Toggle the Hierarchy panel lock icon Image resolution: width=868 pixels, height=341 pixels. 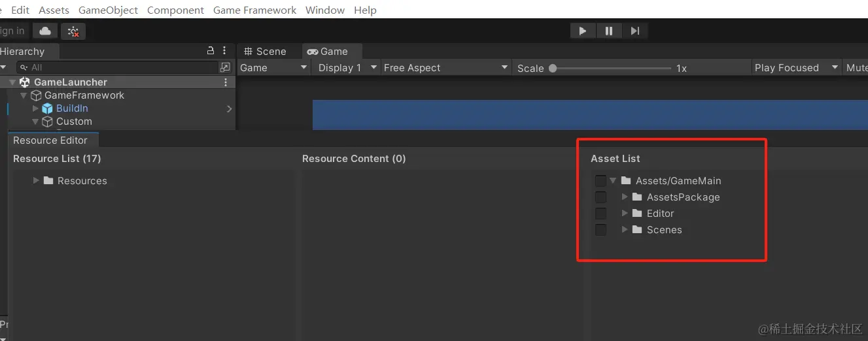pyautogui.click(x=211, y=51)
